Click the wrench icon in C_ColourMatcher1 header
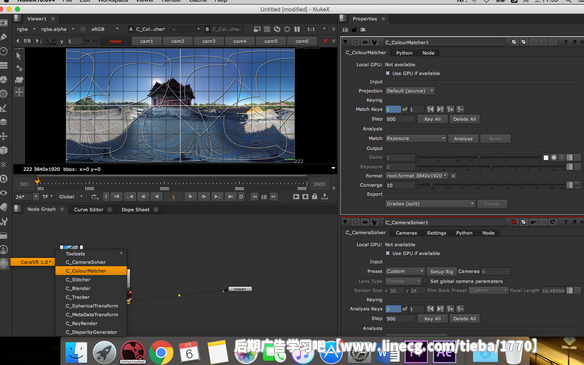584x365 pixels. (375, 42)
